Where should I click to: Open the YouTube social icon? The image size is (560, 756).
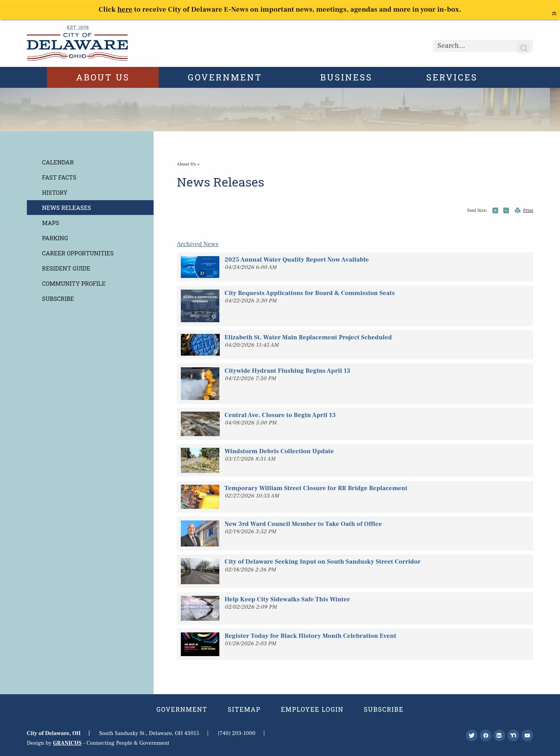pyautogui.click(x=527, y=735)
